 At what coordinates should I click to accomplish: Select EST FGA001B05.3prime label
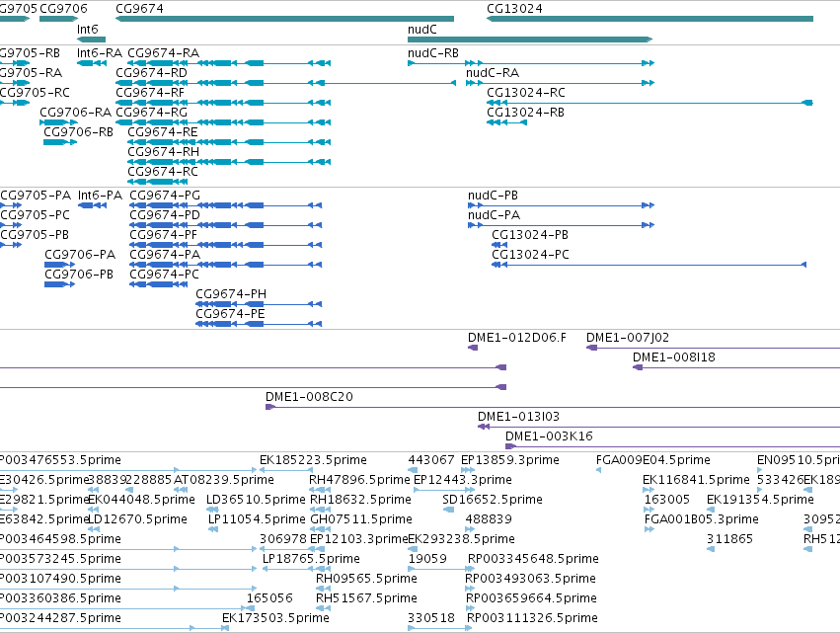pyautogui.click(x=702, y=519)
